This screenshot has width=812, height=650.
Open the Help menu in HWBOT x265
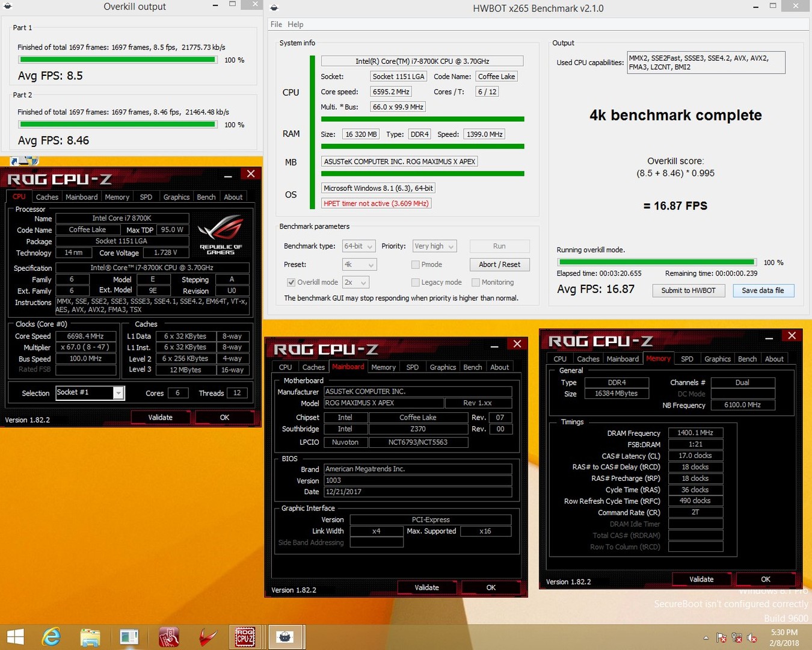pyautogui.click(x=295, y=24)
